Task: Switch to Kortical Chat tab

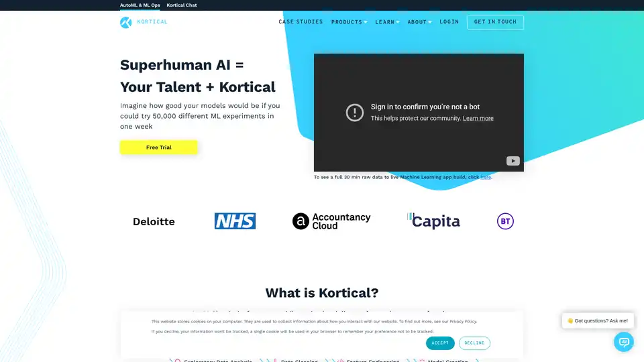Action: [182, 5]
